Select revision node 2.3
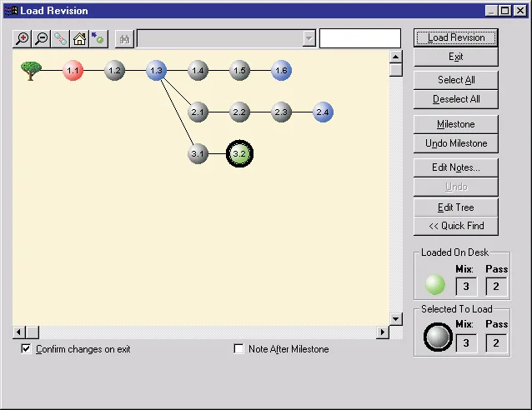 tap(281, 112)
